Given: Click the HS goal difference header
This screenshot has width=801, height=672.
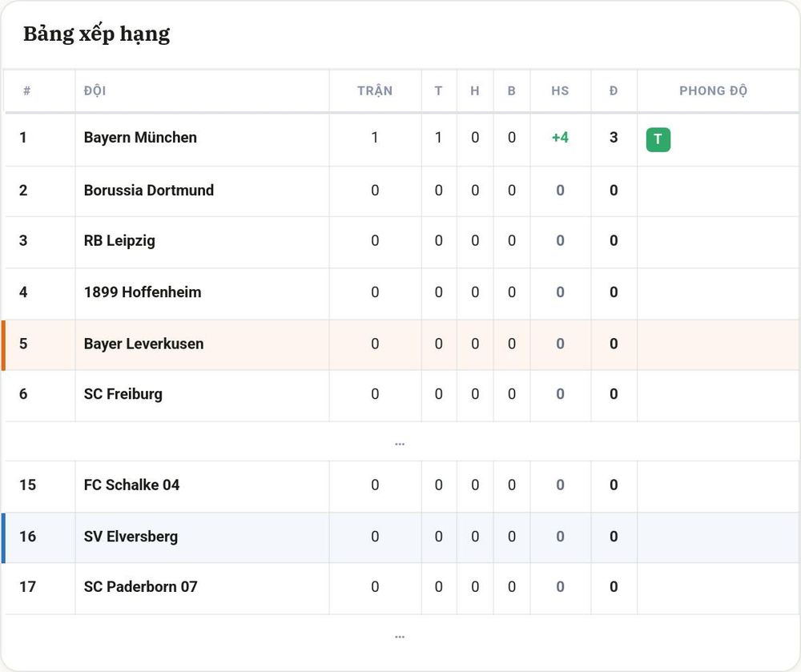Looking at the screenshot, I should pyautogui.click(x=560, y=91).
